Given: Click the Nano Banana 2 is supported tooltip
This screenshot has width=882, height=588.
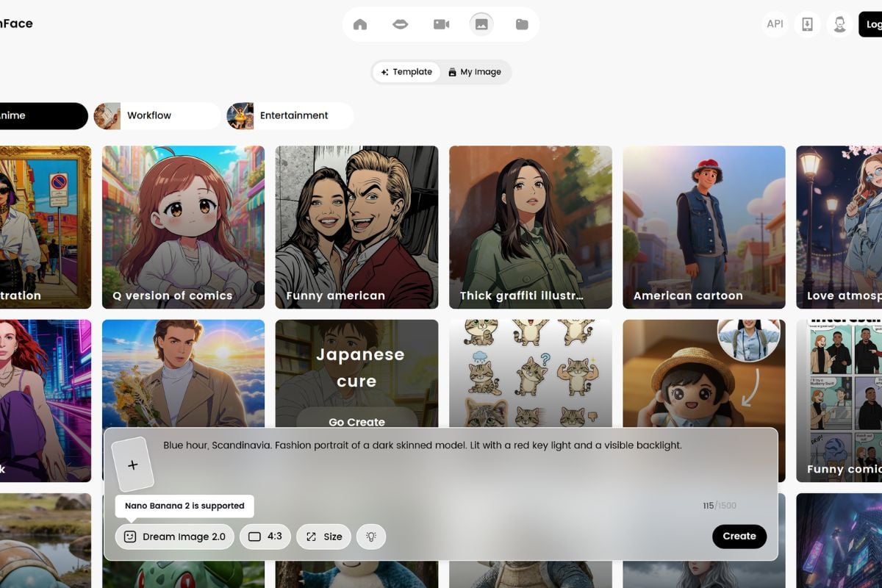Looking at the screenshot, I should [x=184, y=506].
